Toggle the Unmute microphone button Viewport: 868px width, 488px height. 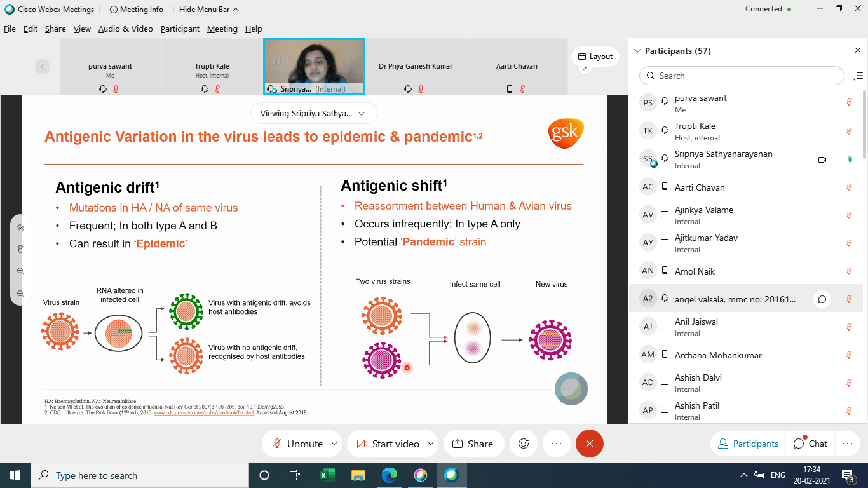(297, 444)
